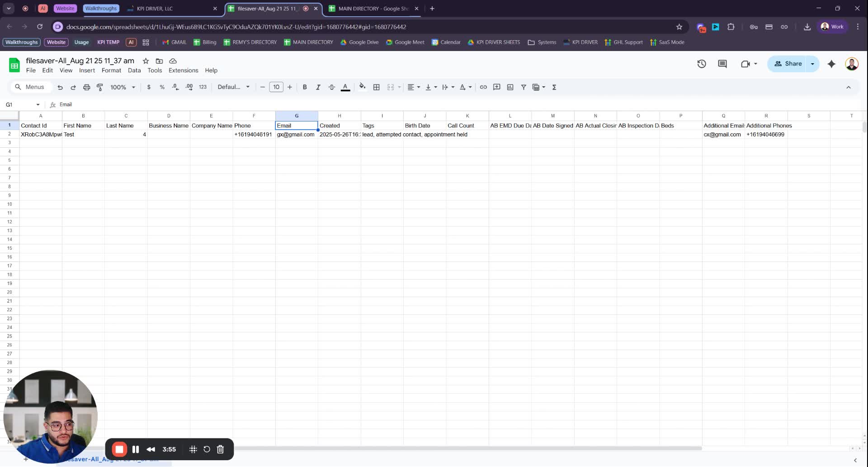Open Gemini sparkle icon
The width and height of the screenshot is (868, 467).
(831, 64)
